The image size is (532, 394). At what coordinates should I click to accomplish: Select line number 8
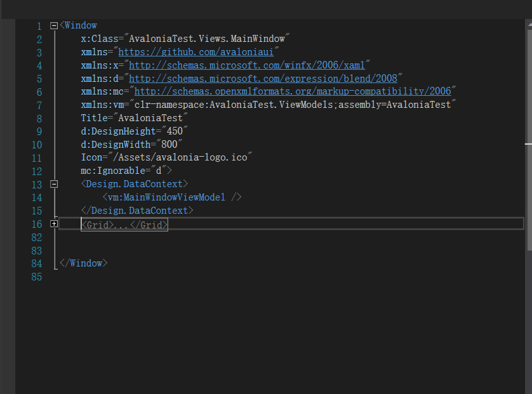coord(39,118)
